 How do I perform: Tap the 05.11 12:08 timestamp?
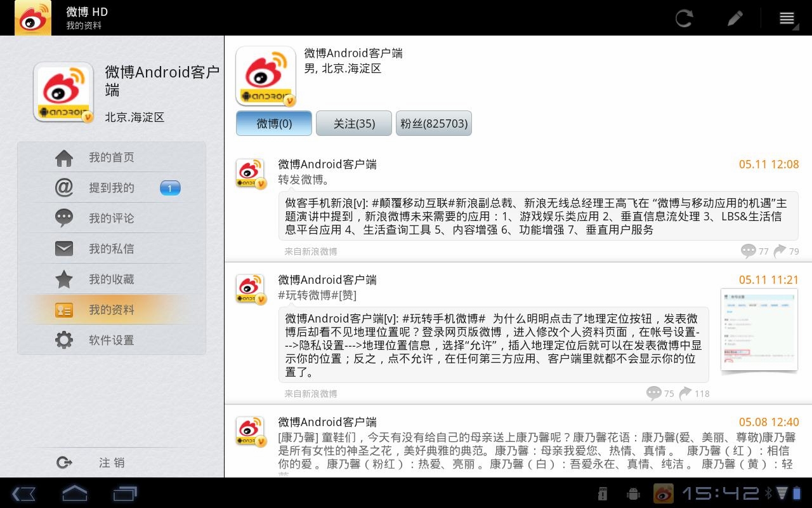[769, 164]
